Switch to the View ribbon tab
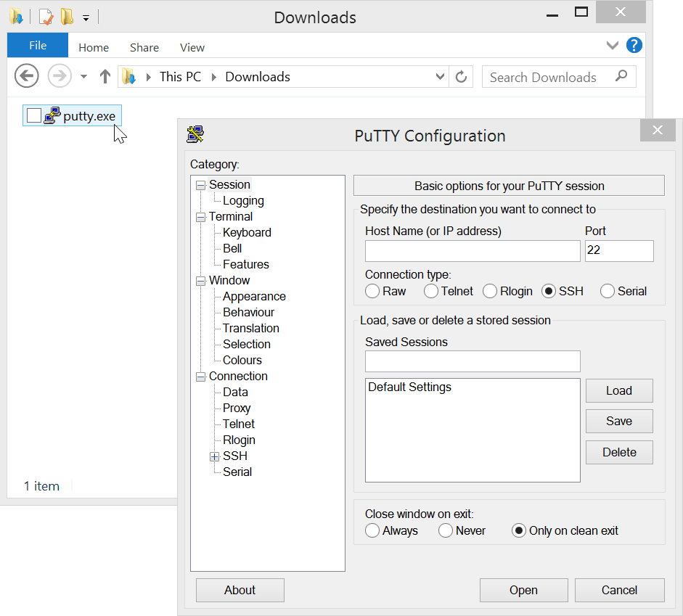Screen dimensions: 683x616 192,47
